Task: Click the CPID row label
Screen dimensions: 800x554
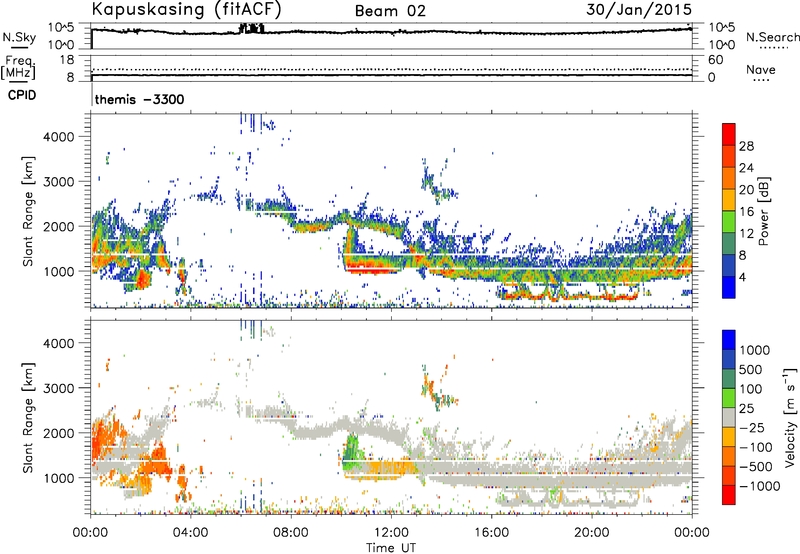Action: point(22,95)
